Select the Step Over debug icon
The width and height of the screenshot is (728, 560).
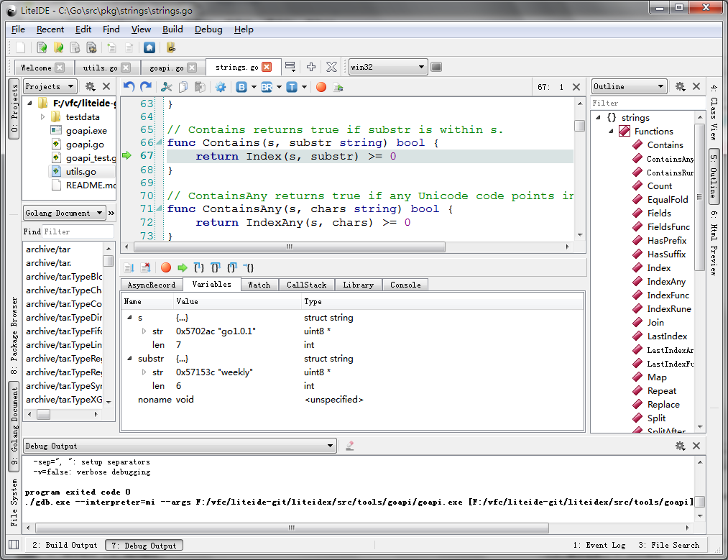pos(215,267)
